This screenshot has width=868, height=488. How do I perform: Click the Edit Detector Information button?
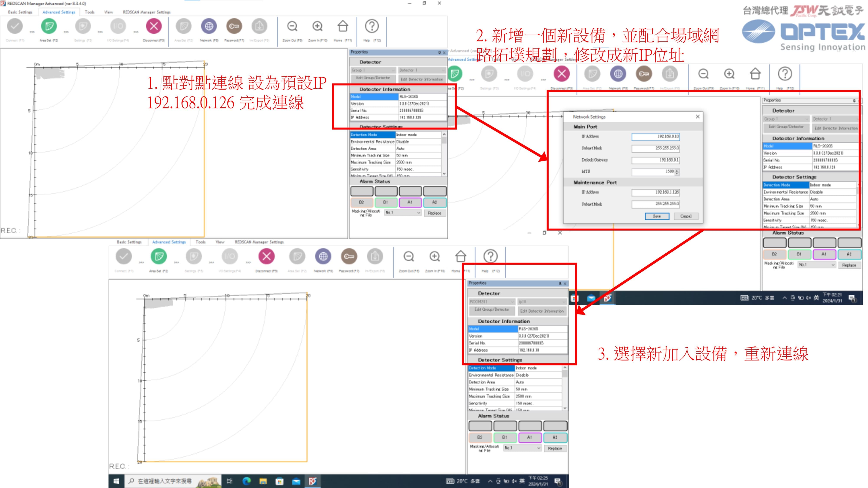pos(422,79)
